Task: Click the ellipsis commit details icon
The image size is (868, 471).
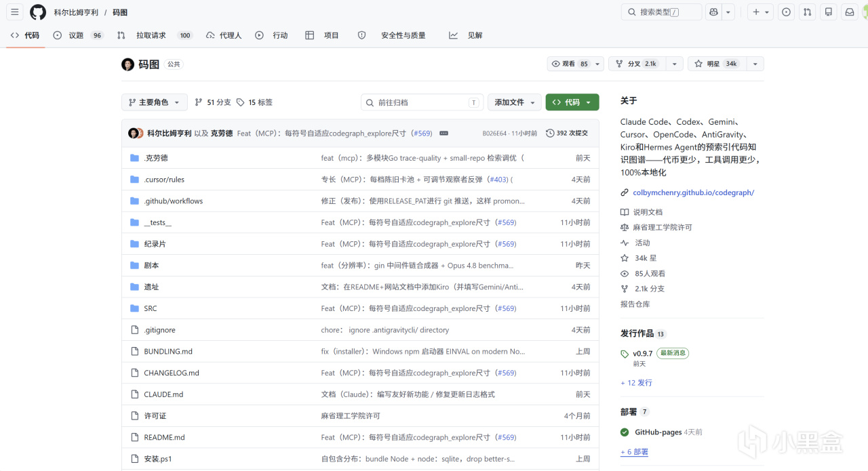Action: pos(443,134)
